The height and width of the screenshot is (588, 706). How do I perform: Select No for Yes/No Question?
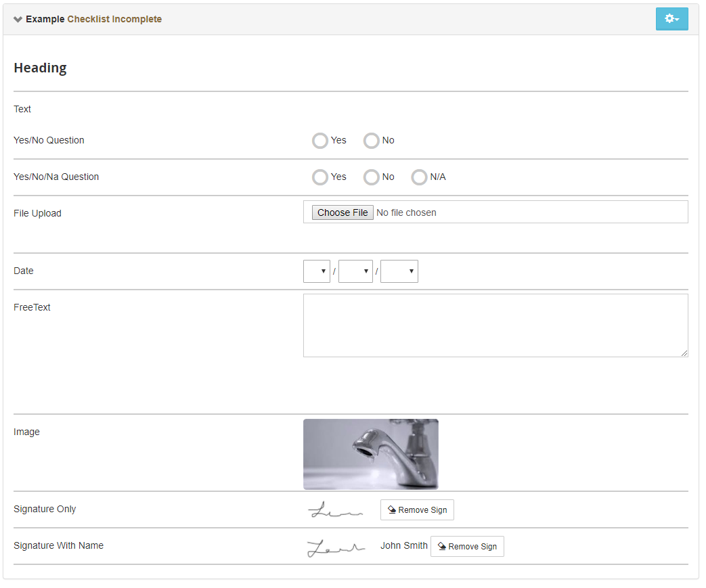tap(371, 141)
